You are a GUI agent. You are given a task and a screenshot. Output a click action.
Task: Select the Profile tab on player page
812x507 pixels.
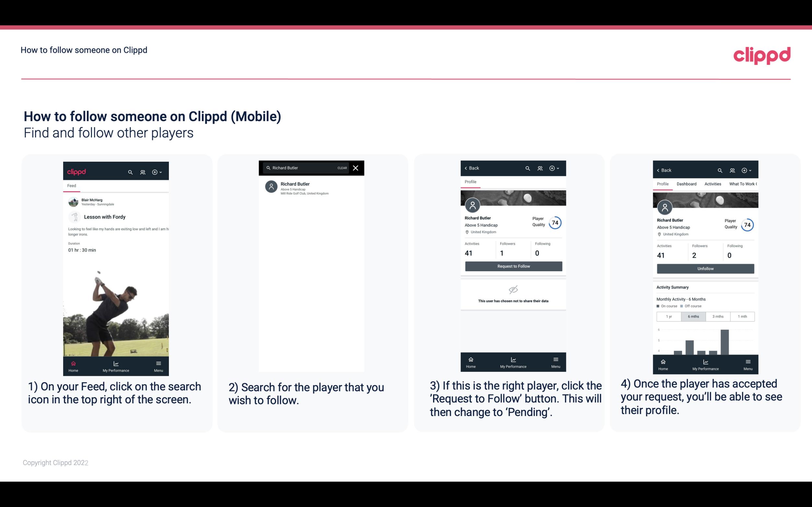tap(470, 182)
